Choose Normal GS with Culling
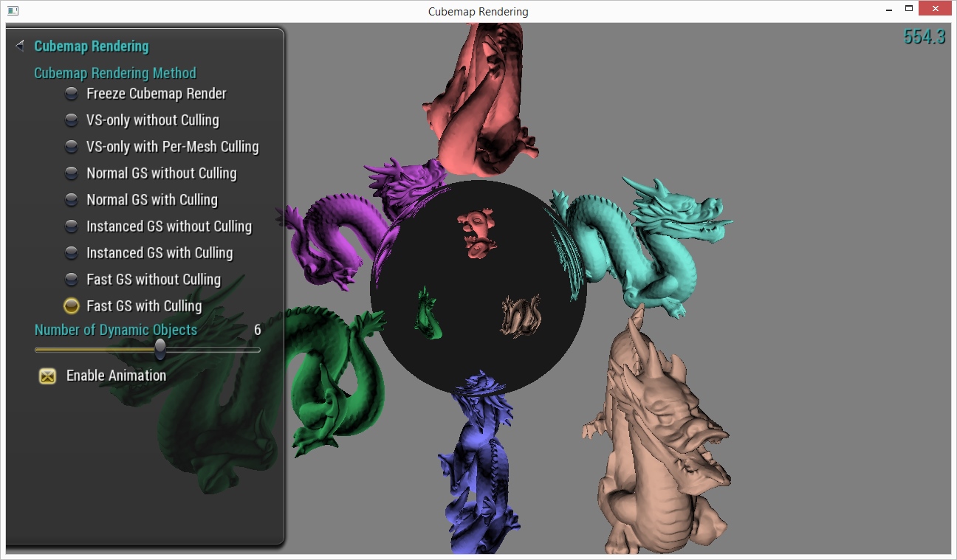 [72, 200]
